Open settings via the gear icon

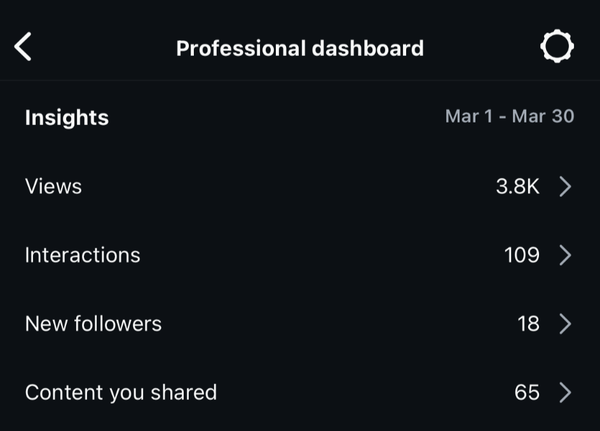coord(556,47)
